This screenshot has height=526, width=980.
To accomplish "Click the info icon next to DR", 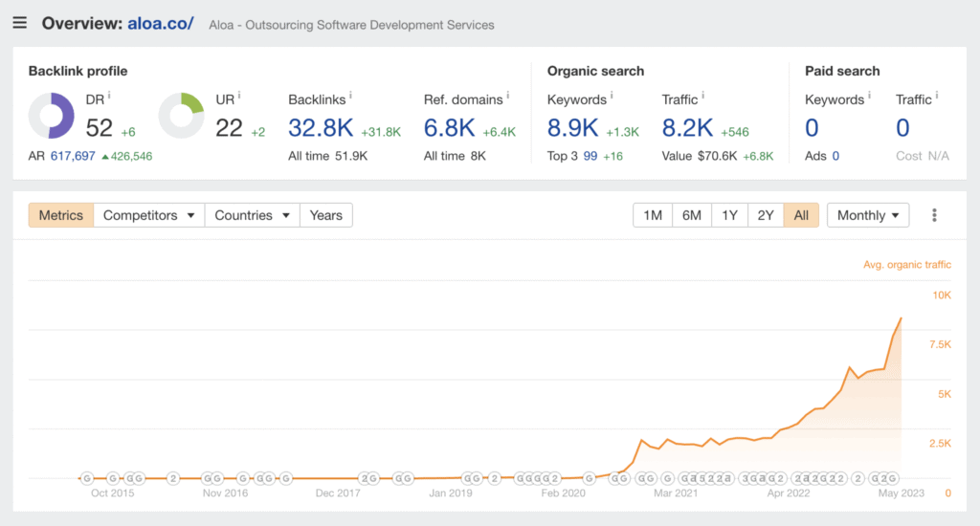I will (109, 96).
